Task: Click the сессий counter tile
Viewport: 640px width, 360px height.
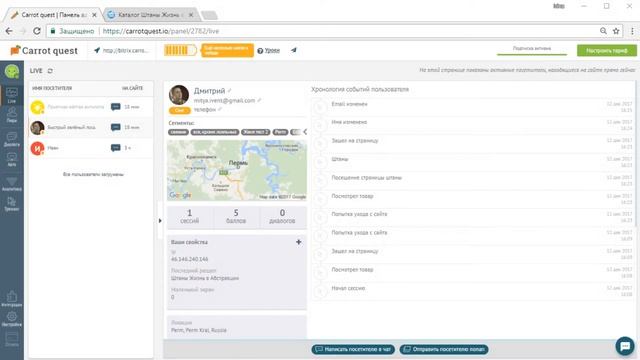Action: pyautogui.click(x=189, y=216)
